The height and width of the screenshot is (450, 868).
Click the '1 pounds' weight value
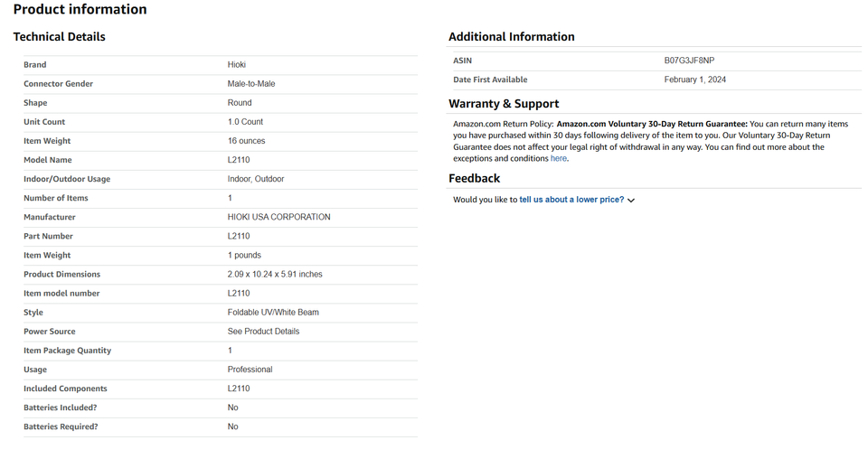point(244,255)
